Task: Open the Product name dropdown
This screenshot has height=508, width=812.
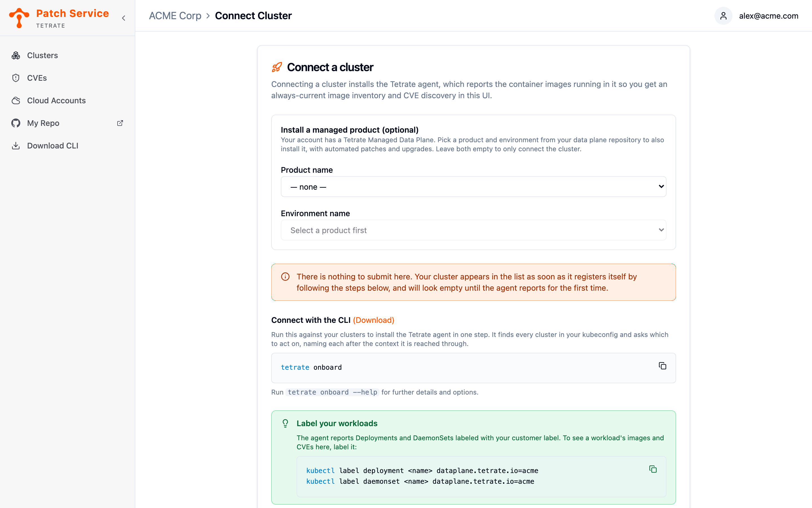Action: coord(473,187)
